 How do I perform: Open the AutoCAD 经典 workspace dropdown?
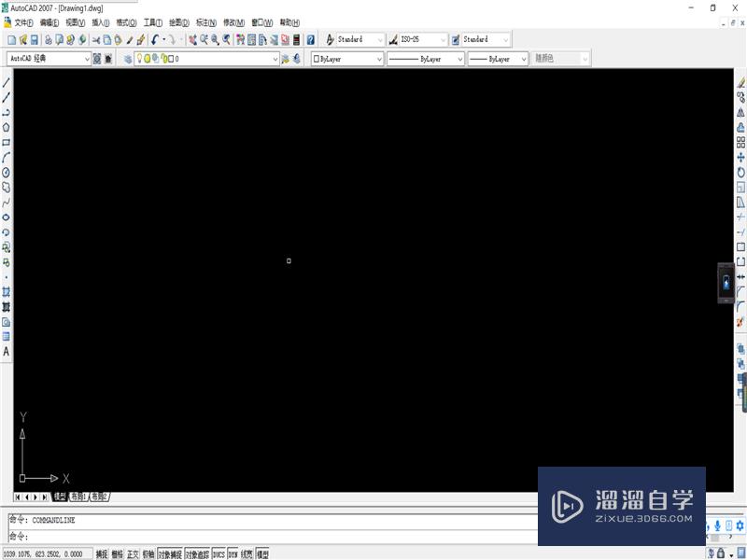click(86, 58)
